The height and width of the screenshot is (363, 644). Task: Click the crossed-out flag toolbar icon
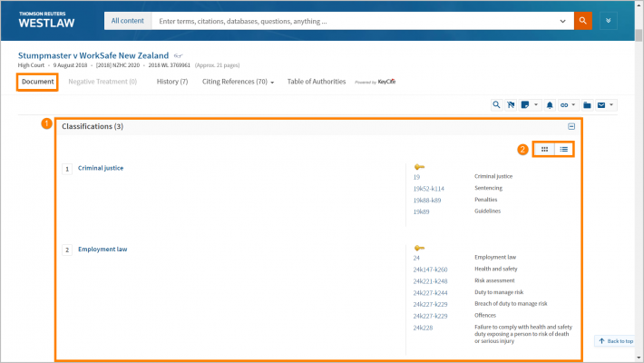[x=511, y=105]
